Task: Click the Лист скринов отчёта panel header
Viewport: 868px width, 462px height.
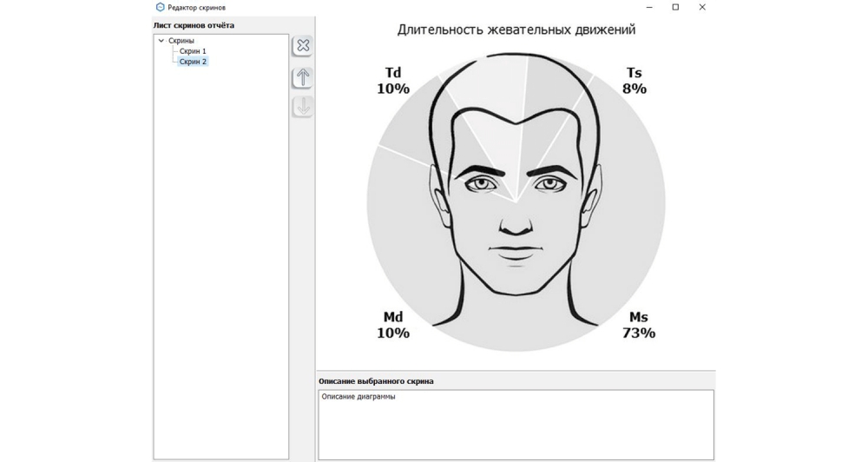Action: click(194, 25)
